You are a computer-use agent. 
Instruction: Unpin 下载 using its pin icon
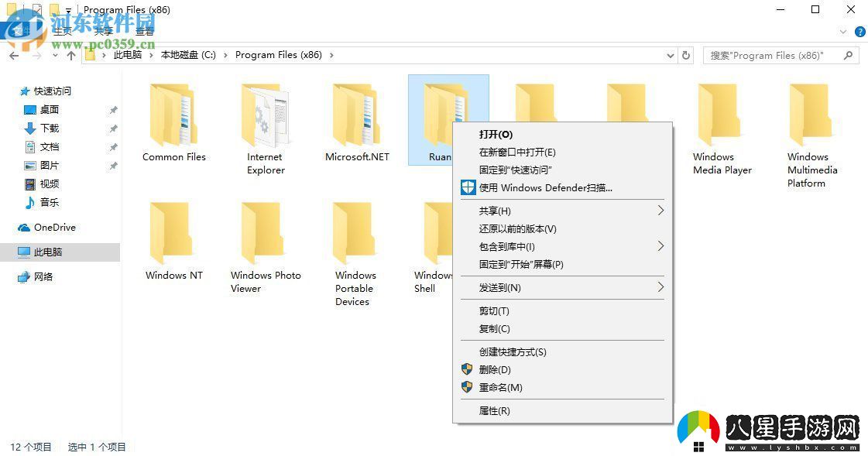click(x=113, y=129)
